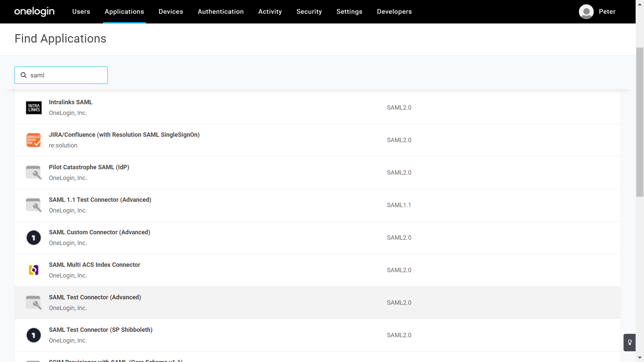Click the Pilot Catastrophe SAML wrench icon
The image size is (644, 362).
pos(34,173)
